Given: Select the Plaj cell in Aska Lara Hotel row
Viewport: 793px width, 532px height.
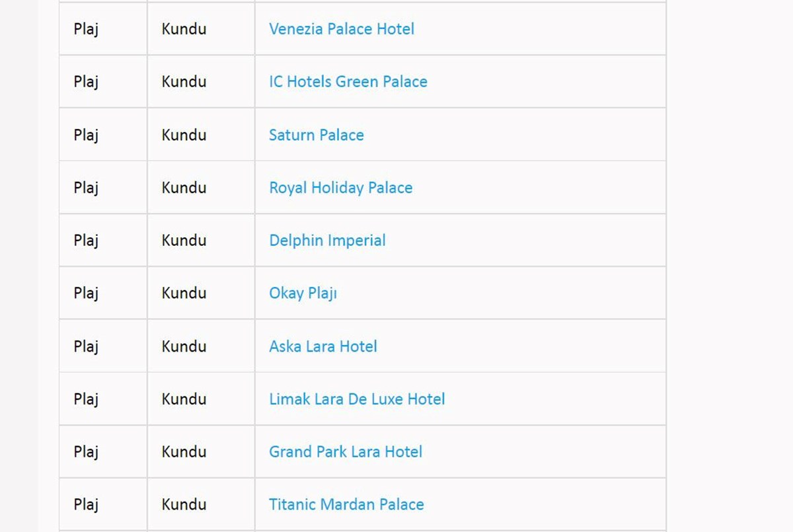Looking at the screenshot, I should (x=103, y=346).
